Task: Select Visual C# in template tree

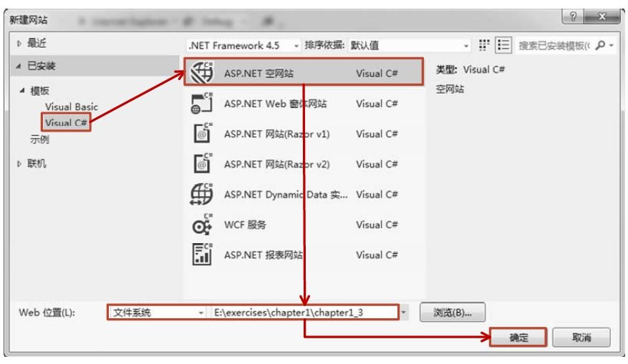Action: coord(66,122)
